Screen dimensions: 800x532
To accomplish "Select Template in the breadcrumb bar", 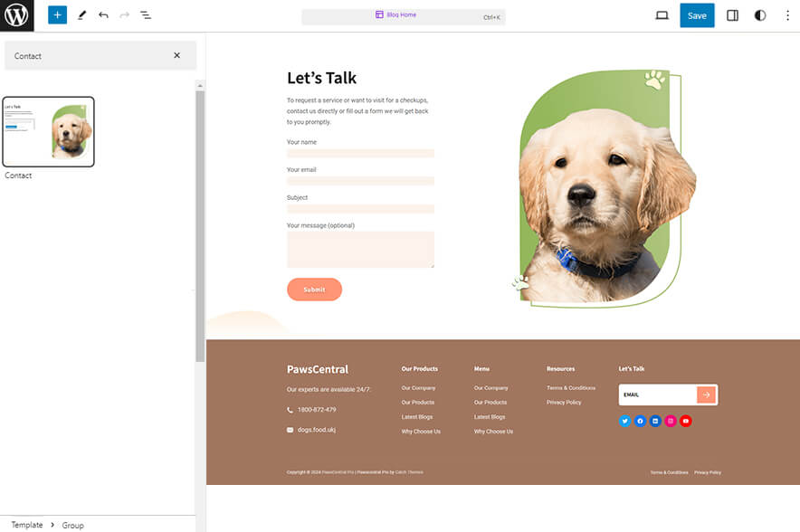I will (x=27, y=525).
